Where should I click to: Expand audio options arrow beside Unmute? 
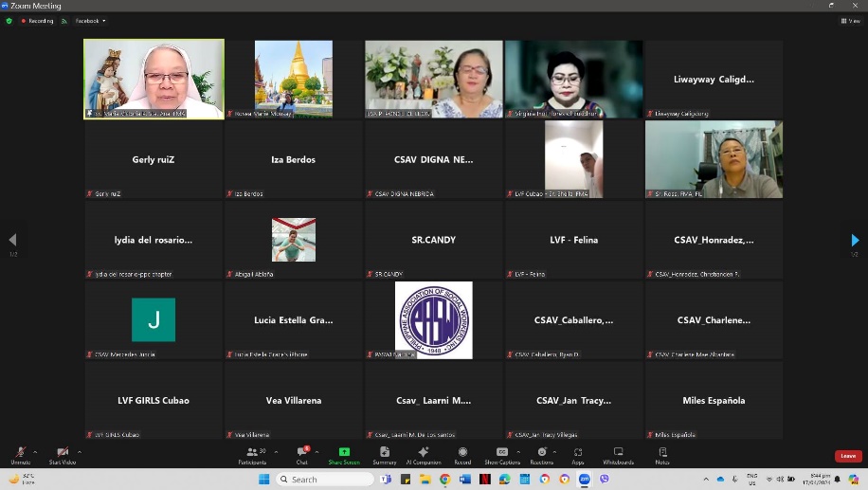[x=35, y=452]
